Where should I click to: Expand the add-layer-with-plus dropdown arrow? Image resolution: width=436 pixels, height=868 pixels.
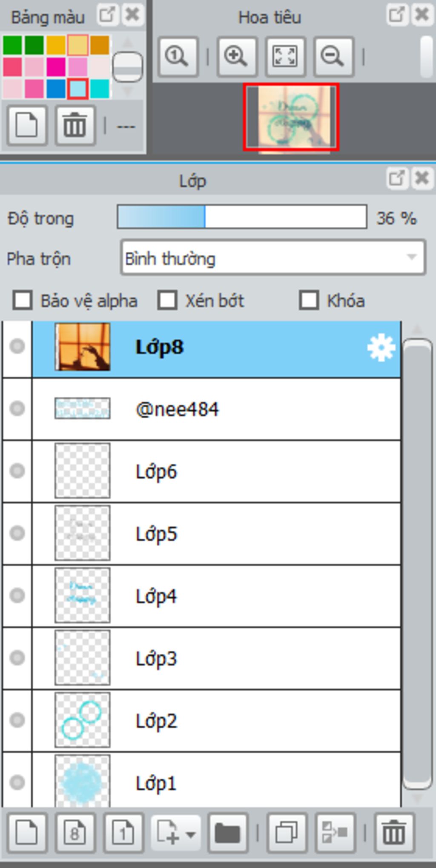191,834
